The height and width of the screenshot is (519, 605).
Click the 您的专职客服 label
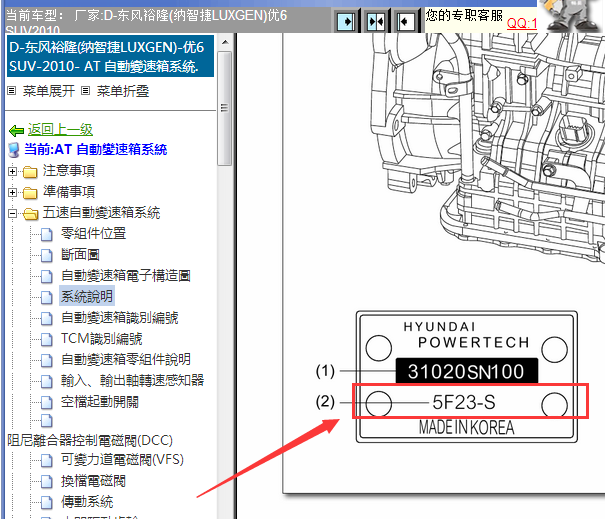point(464,15)
